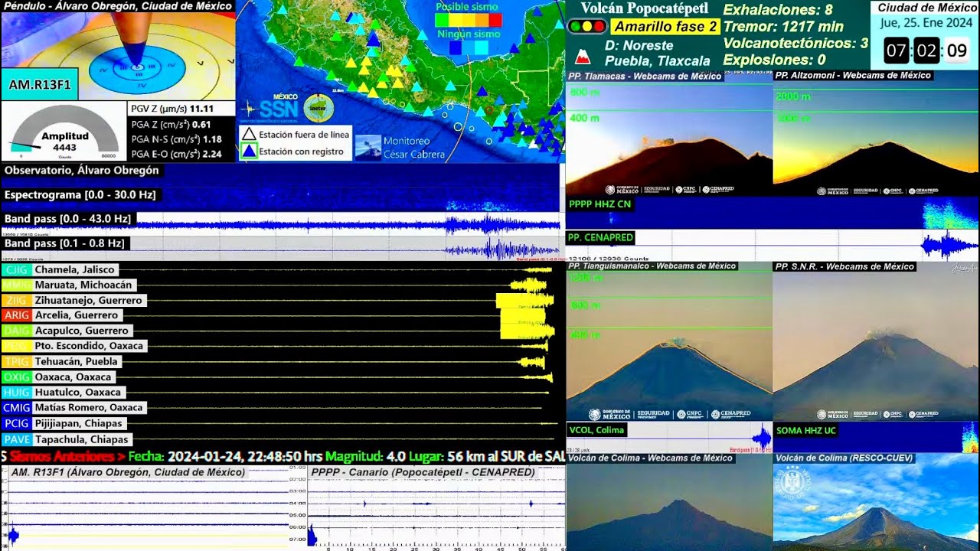Click the blue registered-station triangle in the legend
980x551 pixels.
pyautogui.click(x=250, y=151)
